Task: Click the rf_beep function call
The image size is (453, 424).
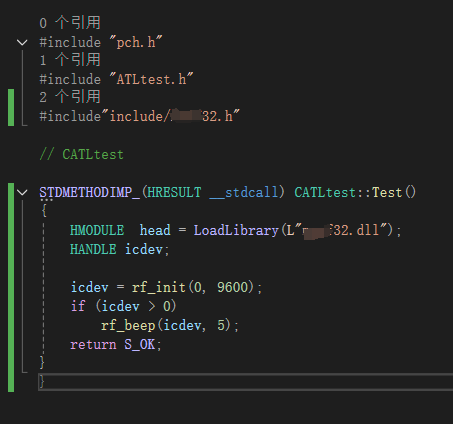Action: click(x=128, y=325)
